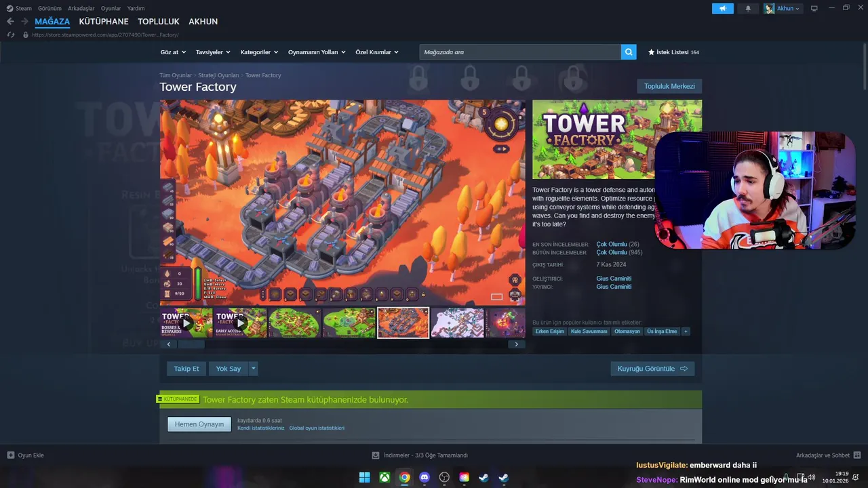Click Oyun Ekle add game button
Screen dimensions: 868x488
coord(26,455)
